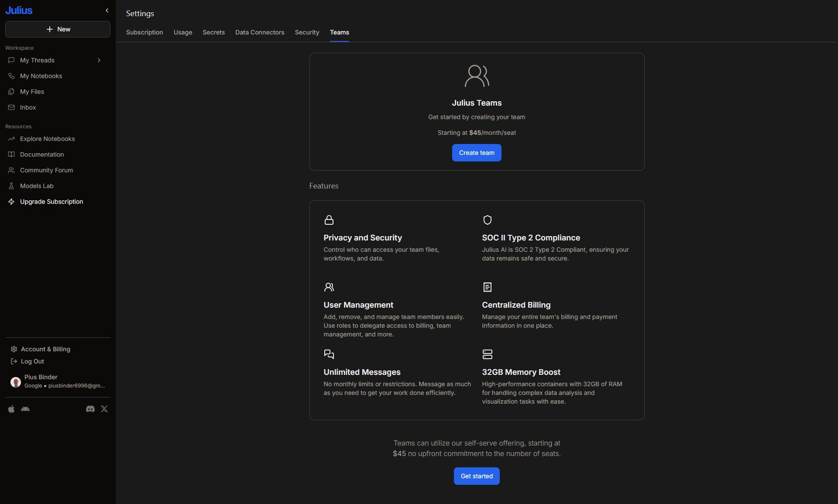Click Log Out
This screenshot has width=838, height=504.
[x=32, y=361]
